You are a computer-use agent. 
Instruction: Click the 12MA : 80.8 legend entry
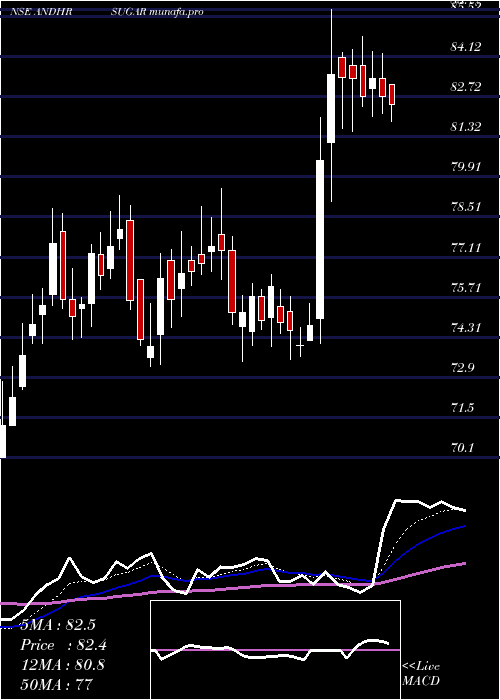62,665
